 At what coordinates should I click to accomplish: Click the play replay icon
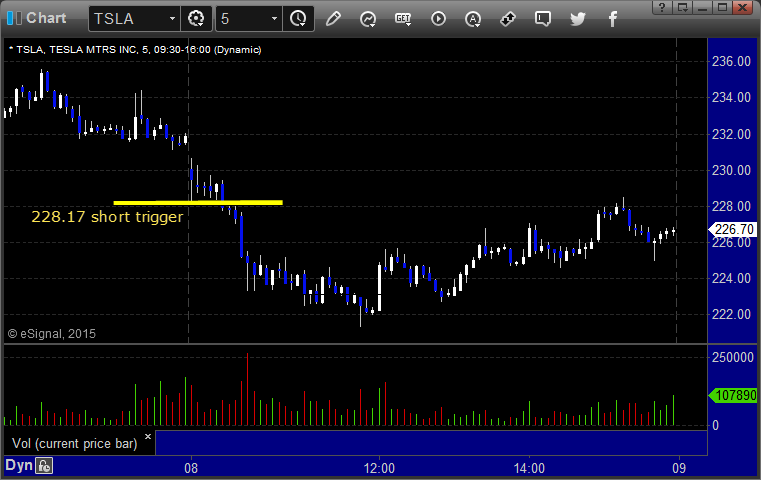438,19
